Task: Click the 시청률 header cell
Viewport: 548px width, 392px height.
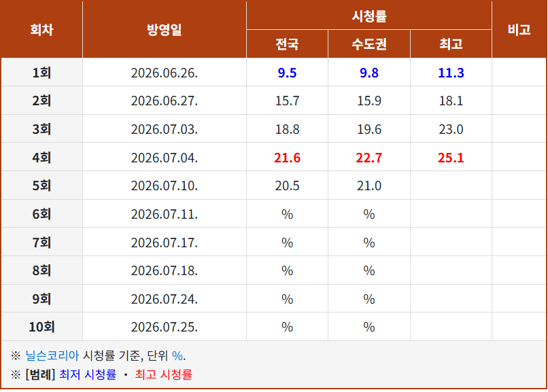Action: [369, 16]
